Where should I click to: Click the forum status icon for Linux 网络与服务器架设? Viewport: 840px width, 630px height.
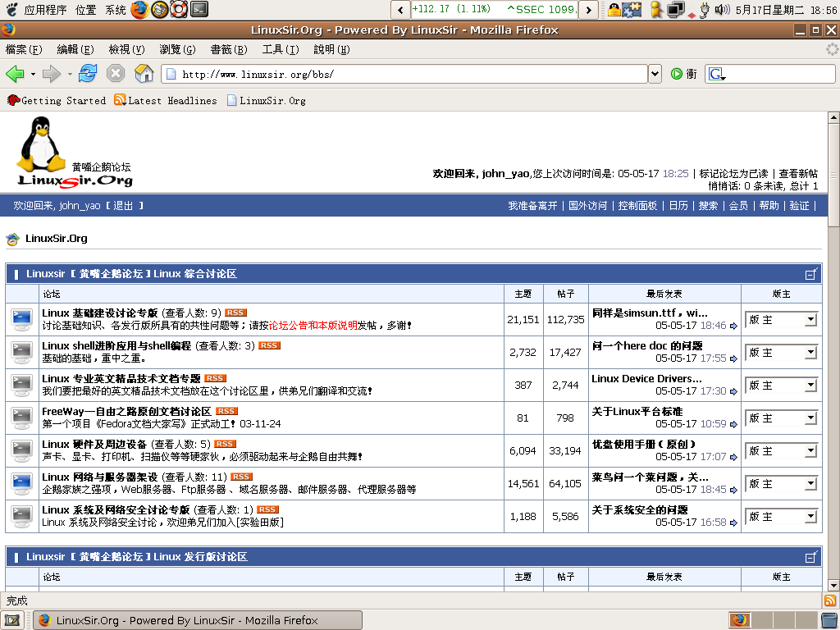(22, 483)
